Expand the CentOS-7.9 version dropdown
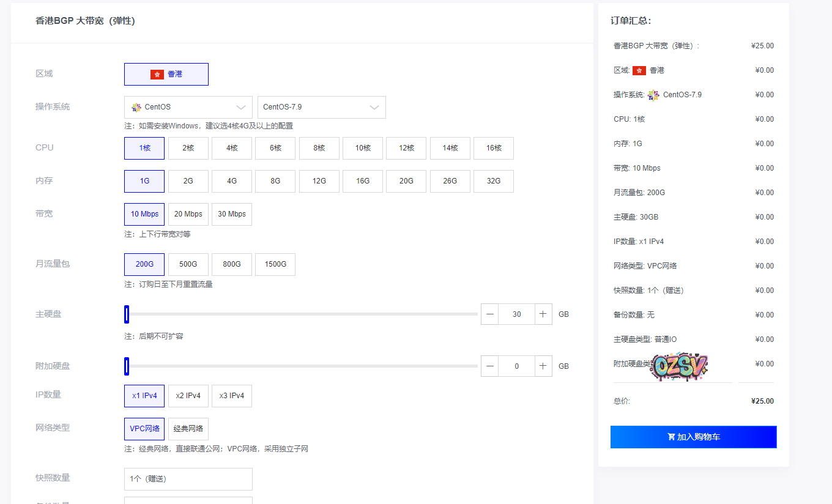Image resolution: width=832 pixels, height=504 pixels. [321, 107]
